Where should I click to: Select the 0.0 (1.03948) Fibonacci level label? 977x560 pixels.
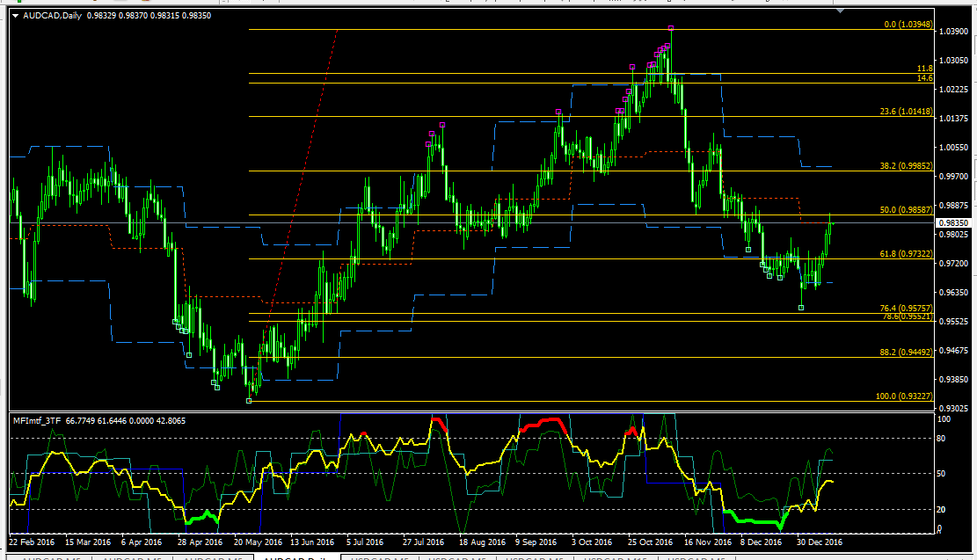tap(908, 25)
